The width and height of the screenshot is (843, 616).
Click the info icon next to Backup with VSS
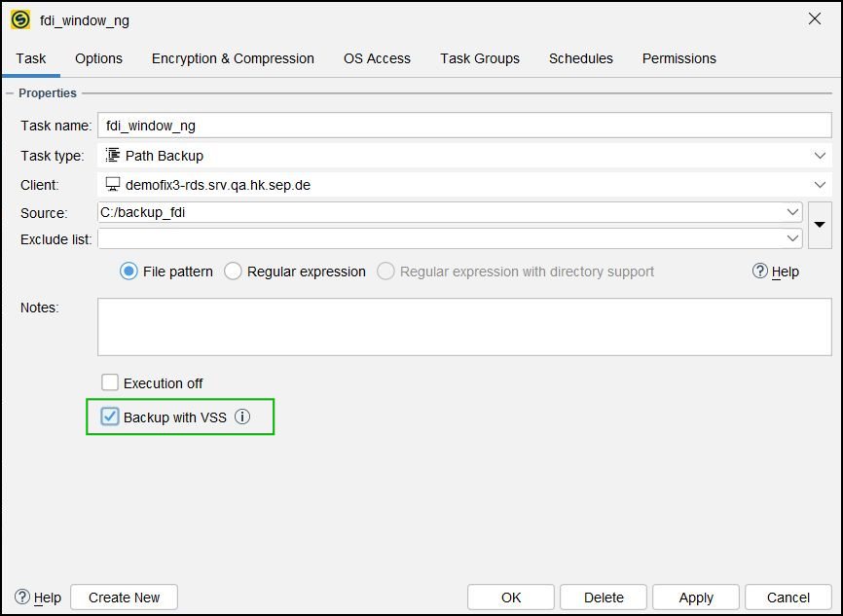[241, 417]
